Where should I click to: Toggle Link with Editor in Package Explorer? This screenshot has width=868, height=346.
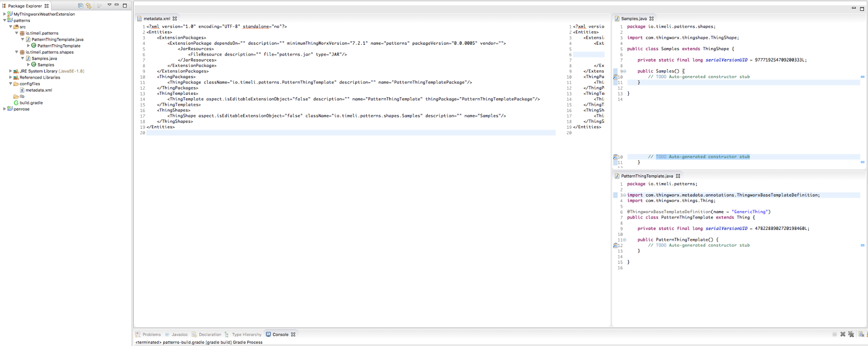(89, 6)
